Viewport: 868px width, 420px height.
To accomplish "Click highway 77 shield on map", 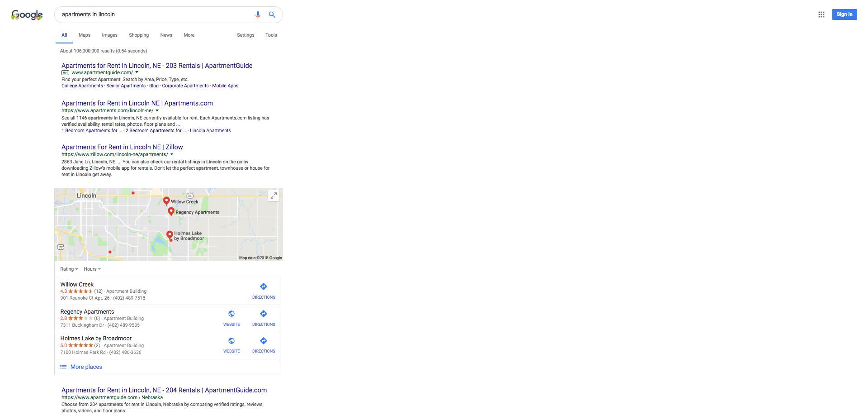I will tap(61, 247).
